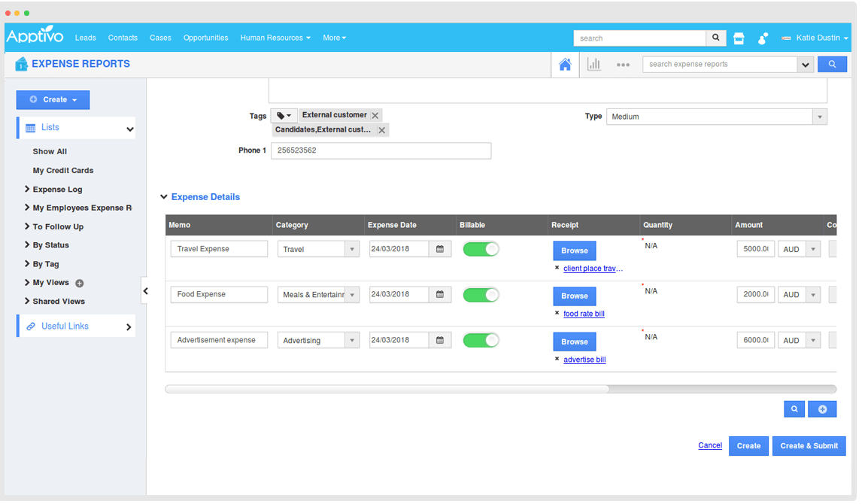Remove the External customer tag
Image resolution: width=865 pixels, height=504 pixels.
(x=375, y=115)
